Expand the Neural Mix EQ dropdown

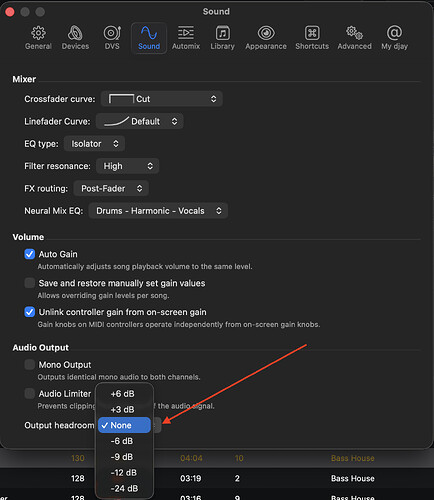click(x=158, y=211)
